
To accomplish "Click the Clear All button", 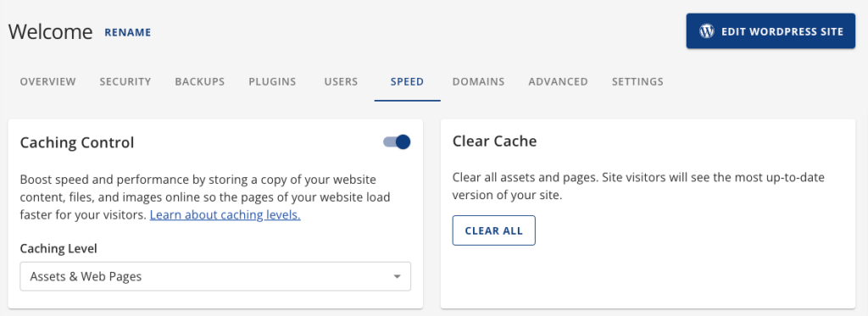I will pos(494,230).
